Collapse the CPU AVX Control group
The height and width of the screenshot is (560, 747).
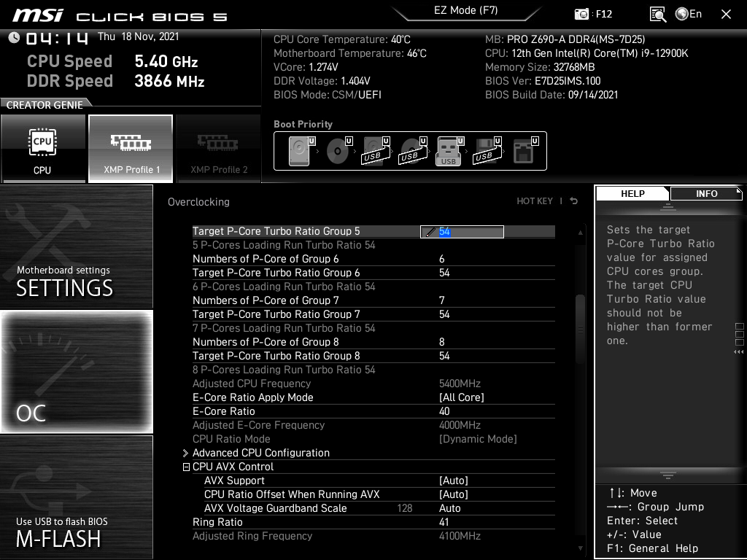click(x=186, y=467)
